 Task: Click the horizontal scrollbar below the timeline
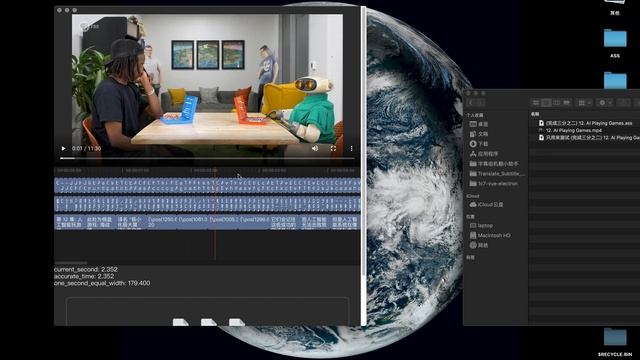71,263
